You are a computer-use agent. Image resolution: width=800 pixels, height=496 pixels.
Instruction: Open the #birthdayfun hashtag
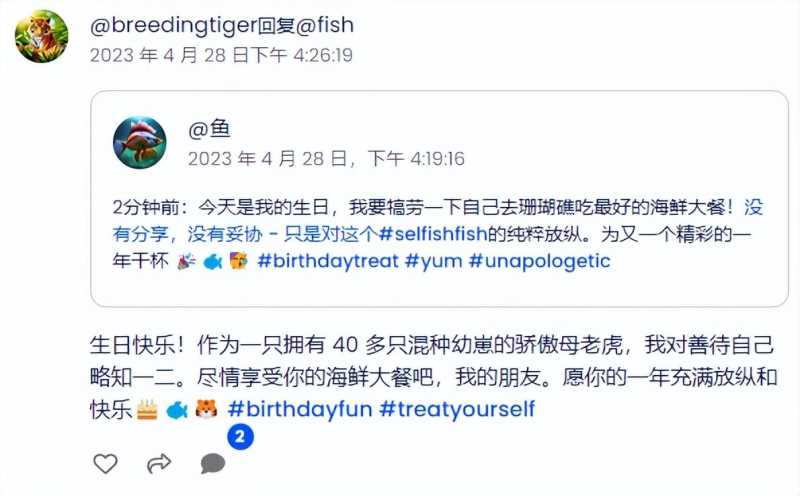click(x=300, y=409)
